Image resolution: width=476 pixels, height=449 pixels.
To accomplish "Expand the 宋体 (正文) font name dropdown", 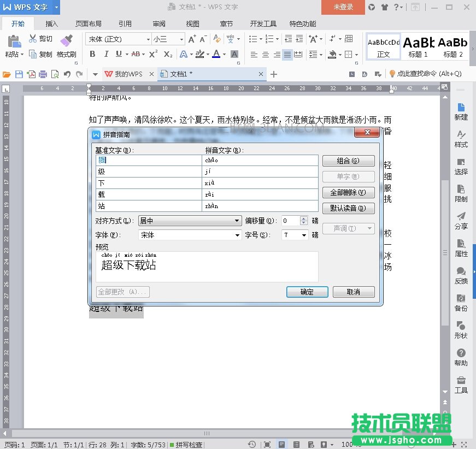I will [x=148, y=39].
